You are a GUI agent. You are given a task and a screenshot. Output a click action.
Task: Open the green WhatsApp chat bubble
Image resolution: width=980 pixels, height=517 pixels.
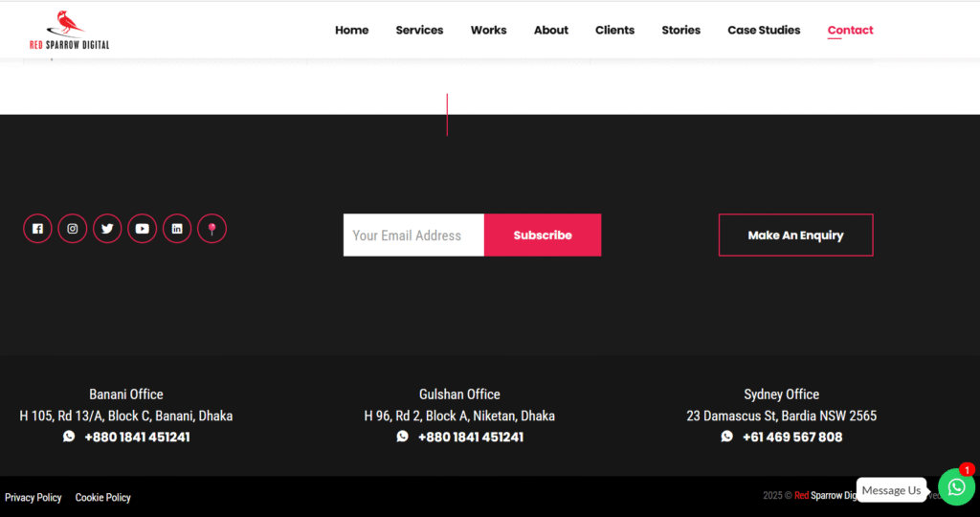[956, 487]
